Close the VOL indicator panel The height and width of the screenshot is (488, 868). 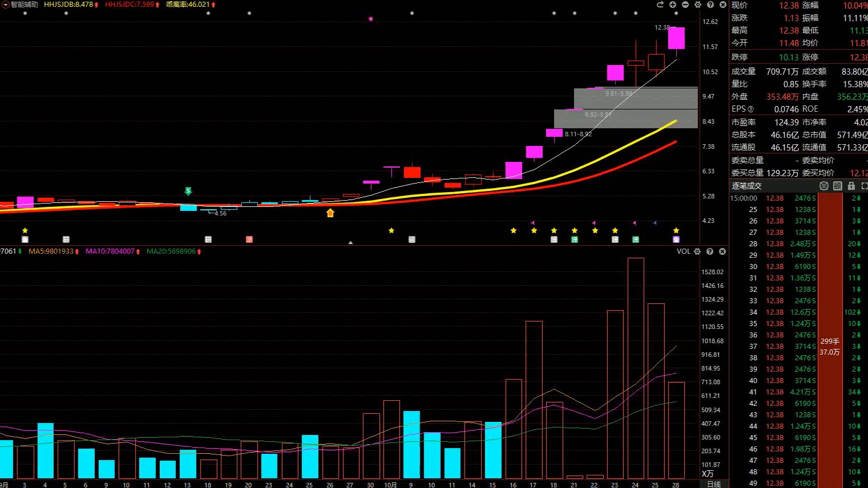click(x=722, y=251)
